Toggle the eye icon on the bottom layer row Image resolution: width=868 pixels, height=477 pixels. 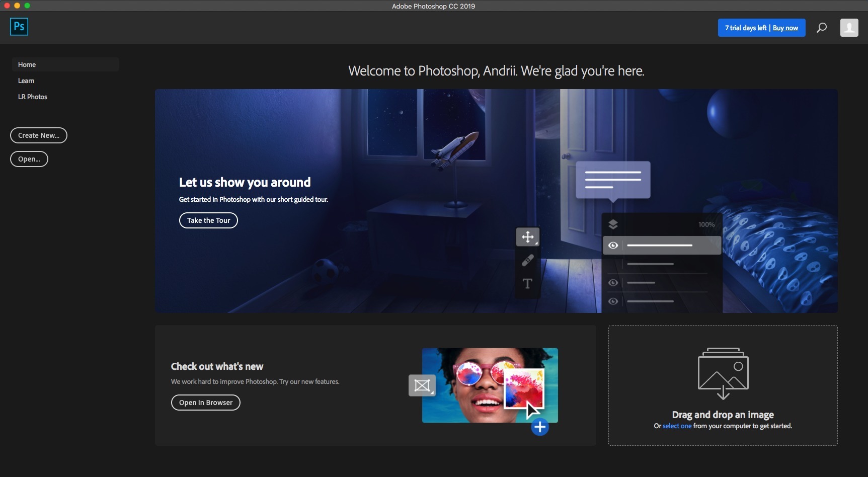coord(613,301)
